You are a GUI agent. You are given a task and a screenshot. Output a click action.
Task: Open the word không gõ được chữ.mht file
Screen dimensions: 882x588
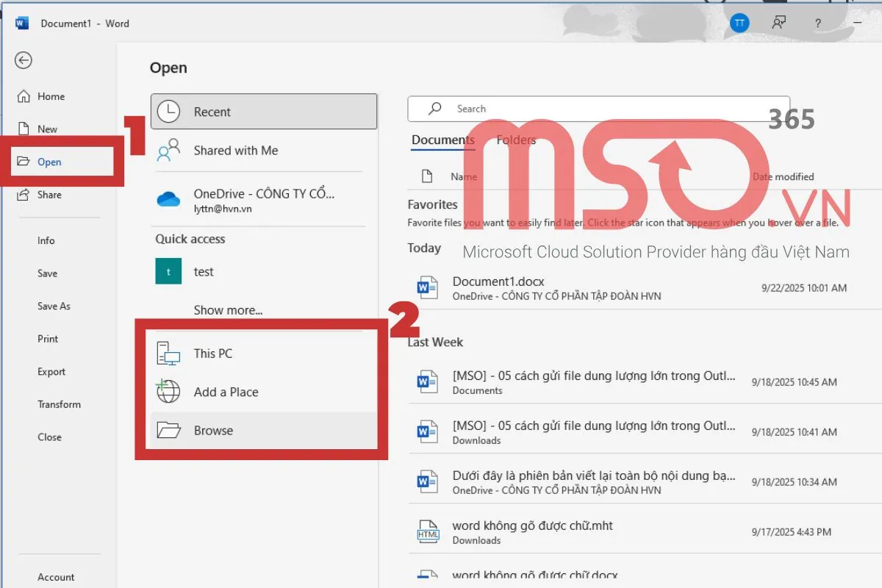532,526
